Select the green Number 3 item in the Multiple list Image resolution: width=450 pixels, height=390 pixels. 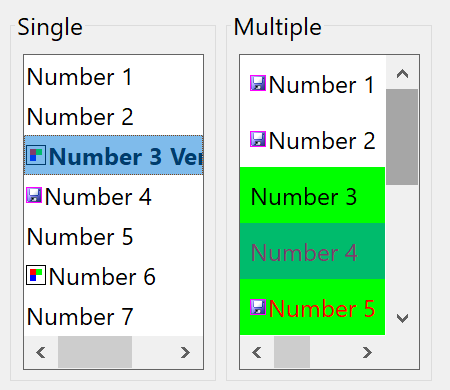pos(312,195)
